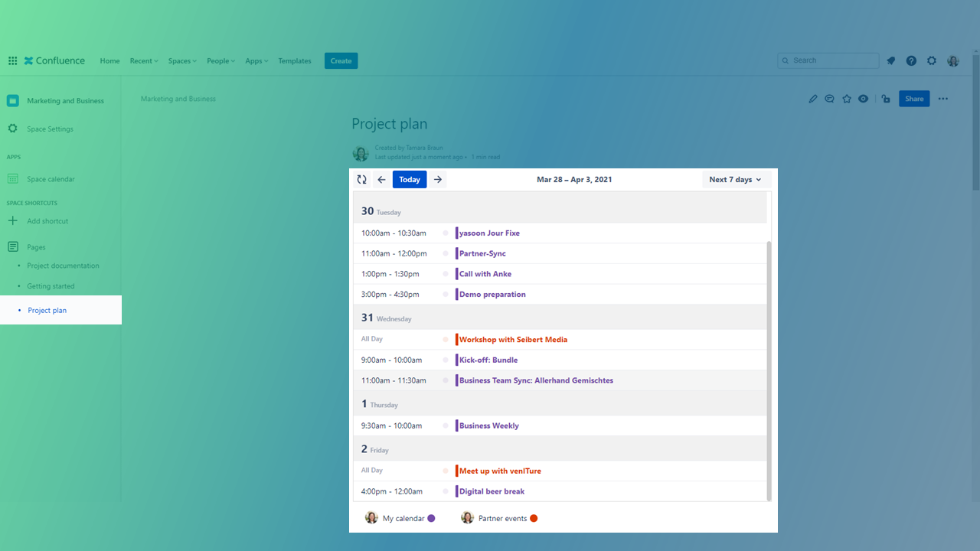
Task: Select Project documentation page in sidebar
Action: (x=63, y=266)
